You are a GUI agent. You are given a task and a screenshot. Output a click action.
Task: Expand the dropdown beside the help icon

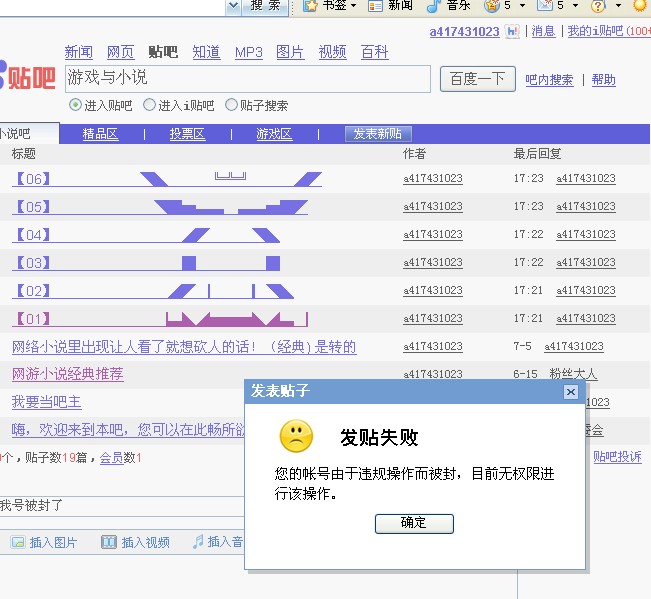618,5
